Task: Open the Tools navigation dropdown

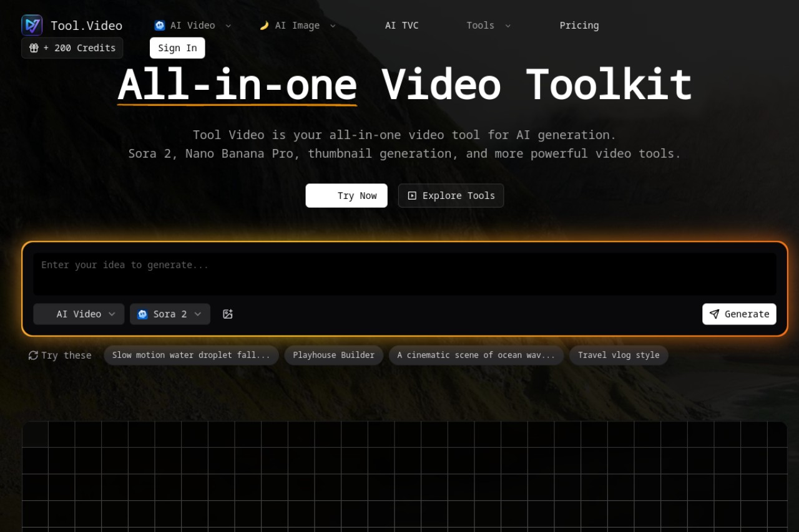Action: coord(489,26)
